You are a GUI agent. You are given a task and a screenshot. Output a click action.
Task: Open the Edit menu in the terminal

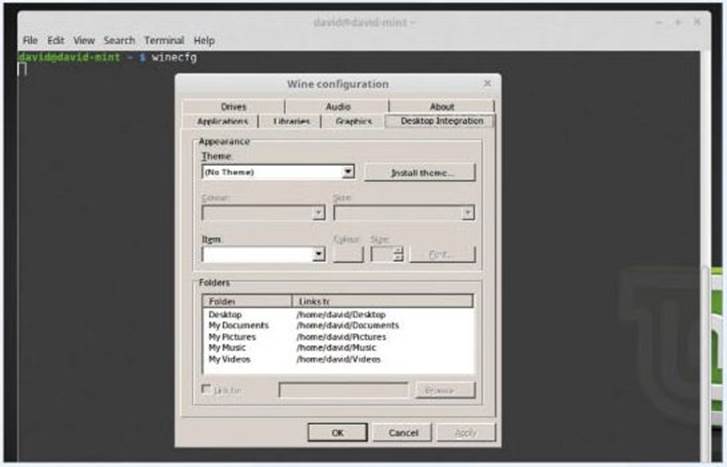56,40
